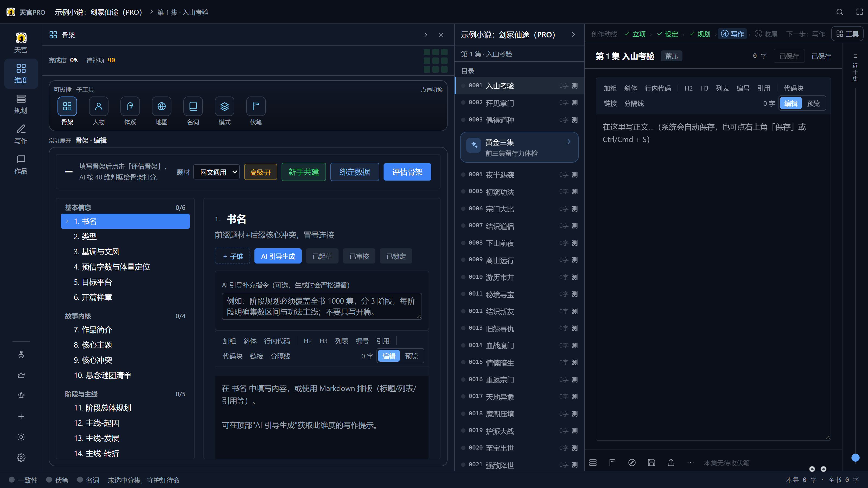Toggle 预览 mode in 书名 dimension editor
The height and width of the screenshot is (488, 868).
click(411, 356)
